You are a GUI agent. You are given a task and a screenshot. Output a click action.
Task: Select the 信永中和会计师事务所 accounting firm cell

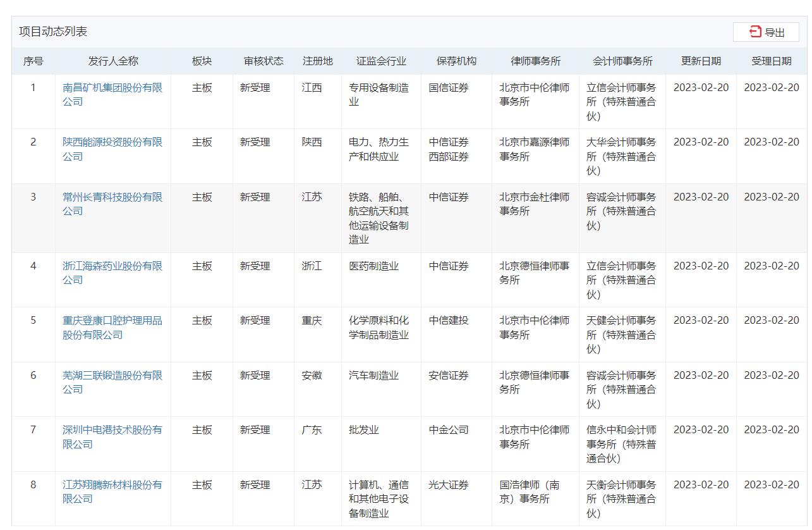tap(621, 444)
